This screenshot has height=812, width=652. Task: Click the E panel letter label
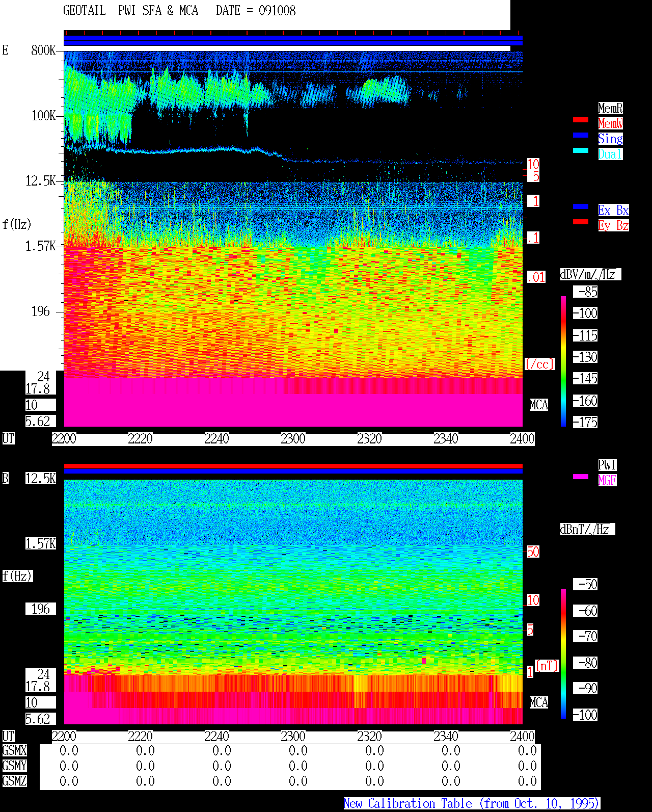5,50
